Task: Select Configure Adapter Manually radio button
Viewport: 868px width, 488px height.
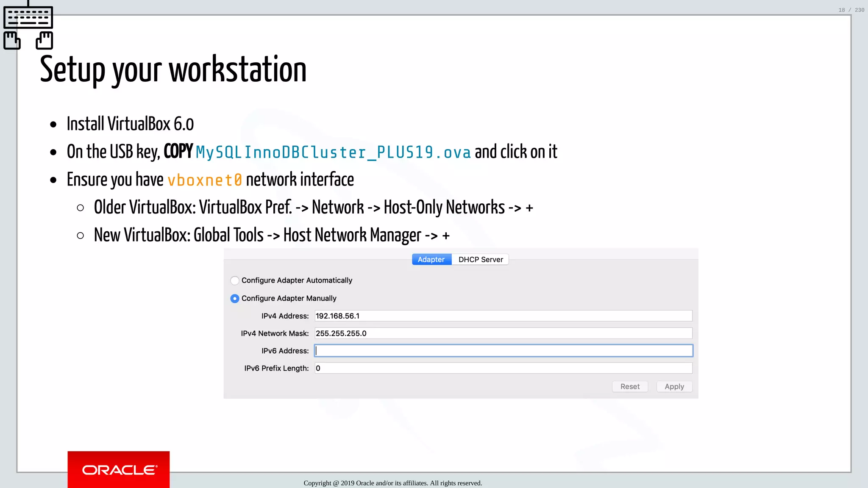Action: (x=235, y=299)
